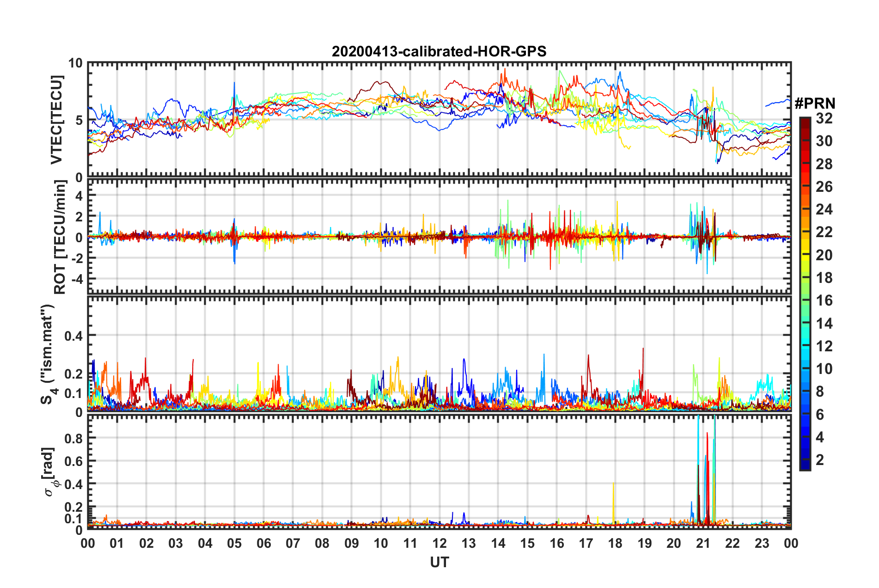Click the VTEC y-axis tick label 10

click(x=75, y=63)
